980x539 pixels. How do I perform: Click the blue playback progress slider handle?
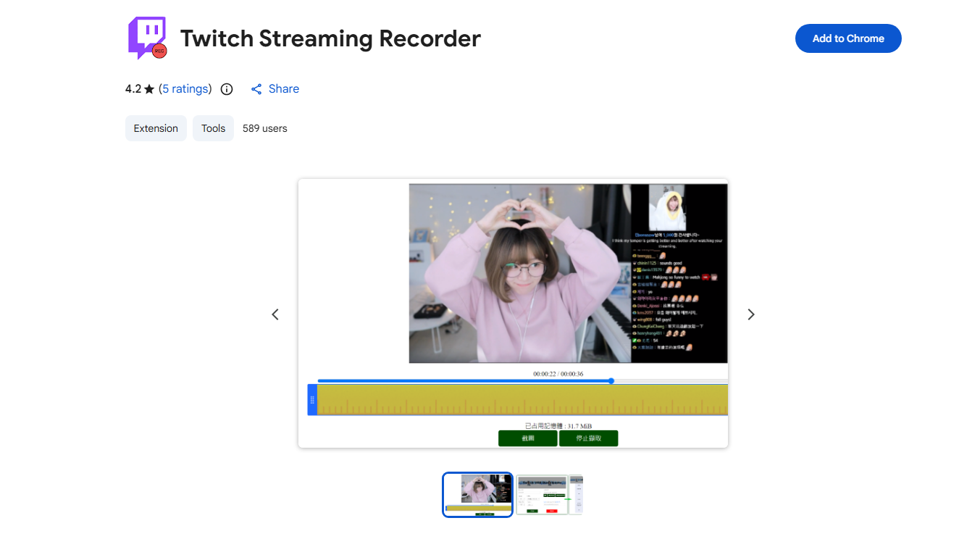tap(611, 380)
